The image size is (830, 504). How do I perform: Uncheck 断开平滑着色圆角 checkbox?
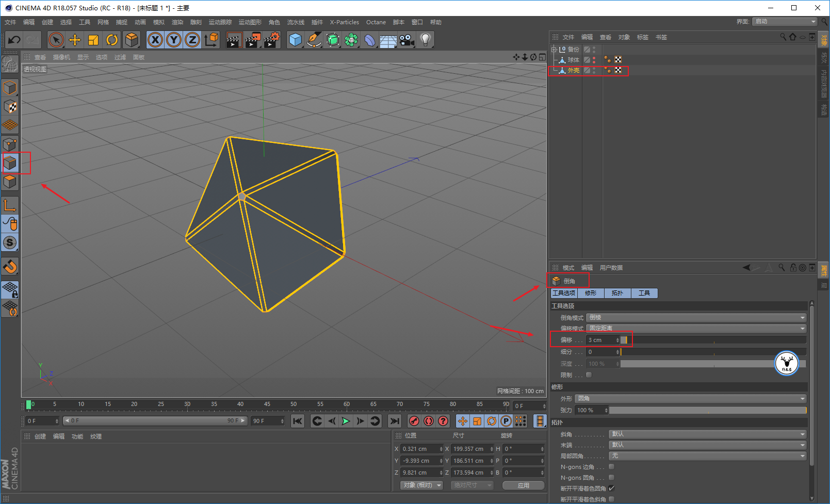pyautogui.click(x=611, y=489)
